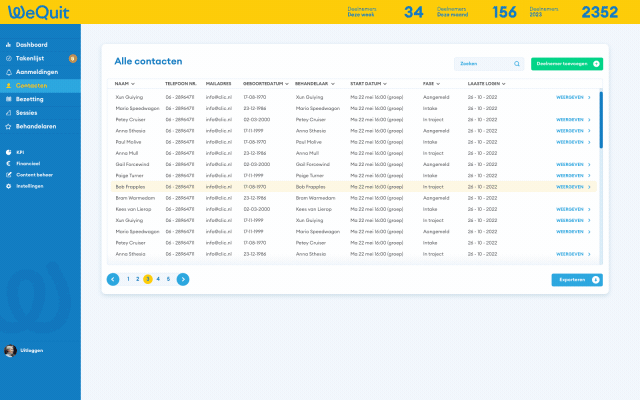The image size is (640, 400).
Task: Sort by Naam column arrow
Action: (x=133, y=84)
